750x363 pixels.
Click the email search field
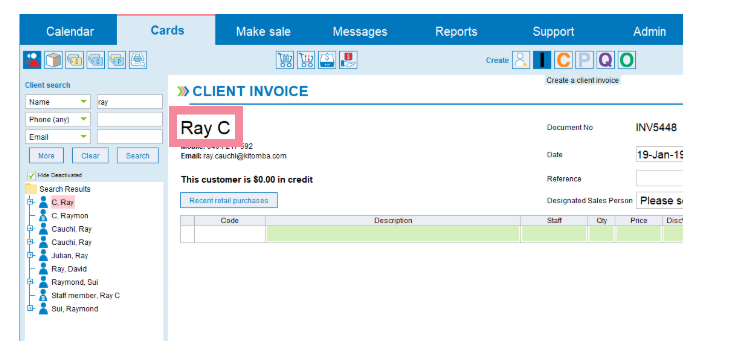130,137
